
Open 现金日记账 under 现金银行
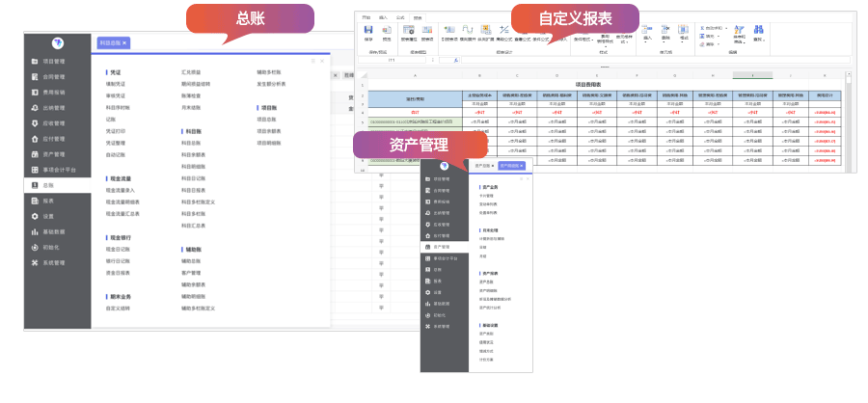pyautogui.click(x=118, y=250)
